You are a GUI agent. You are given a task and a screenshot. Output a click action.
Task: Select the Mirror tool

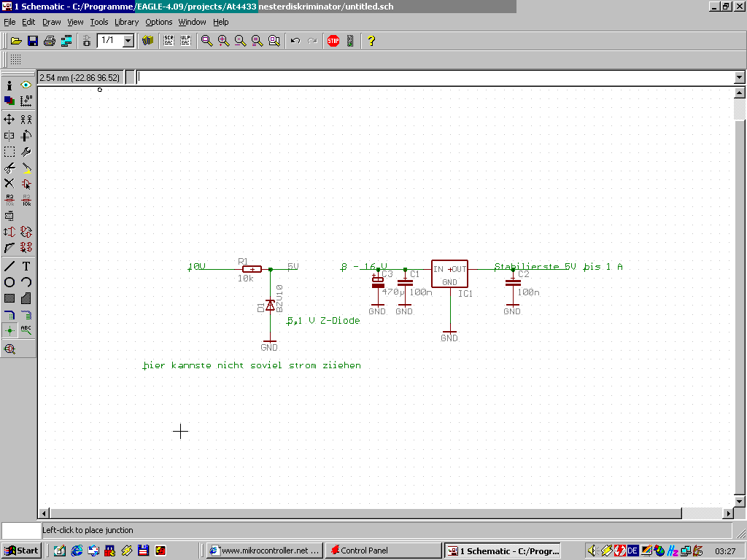pyautogui.click(x=9, y=136)
